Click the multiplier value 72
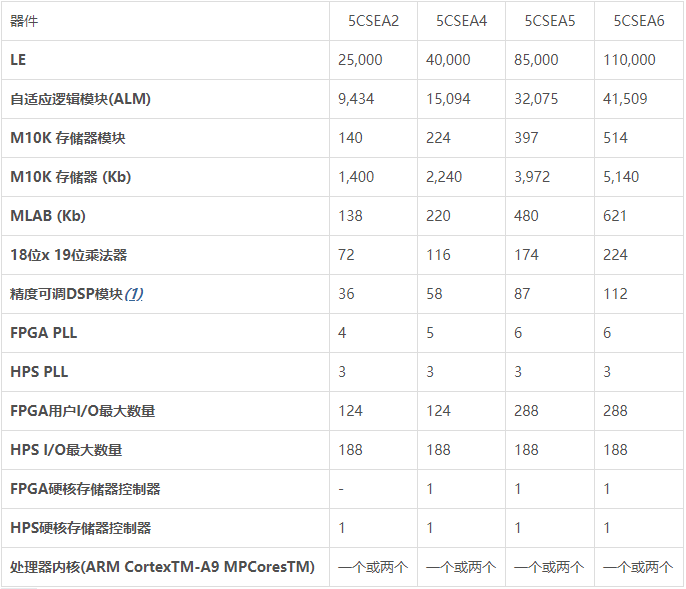The height and width of the screenshot is (589, 686). [346, 255]
